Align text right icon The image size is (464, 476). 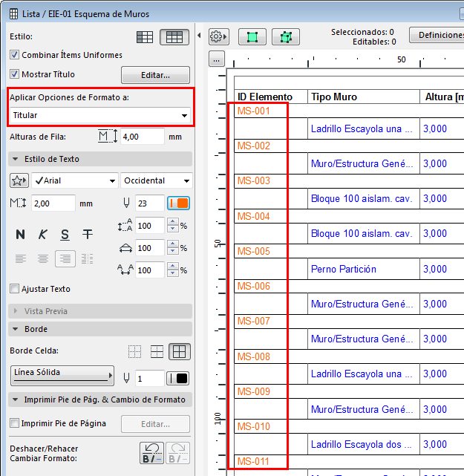click(65, 258)
